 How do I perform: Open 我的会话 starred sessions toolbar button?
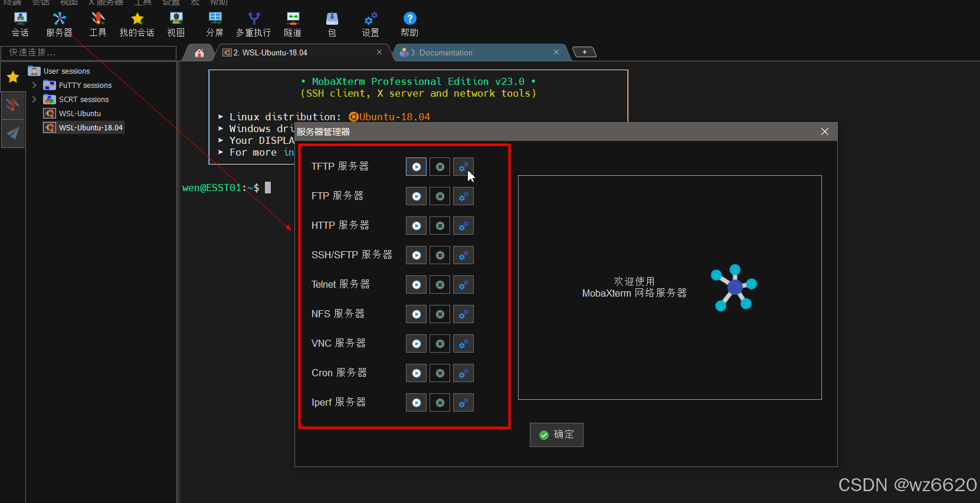[137, 25]
